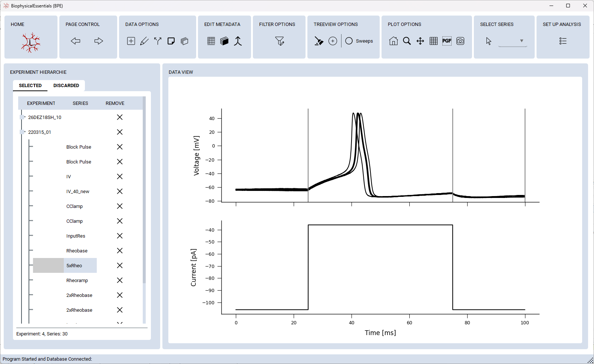Click the voltage trace plot area
The width and height of the screenshot is (594, 364).
pyautogui.click(x=380, y=155)
